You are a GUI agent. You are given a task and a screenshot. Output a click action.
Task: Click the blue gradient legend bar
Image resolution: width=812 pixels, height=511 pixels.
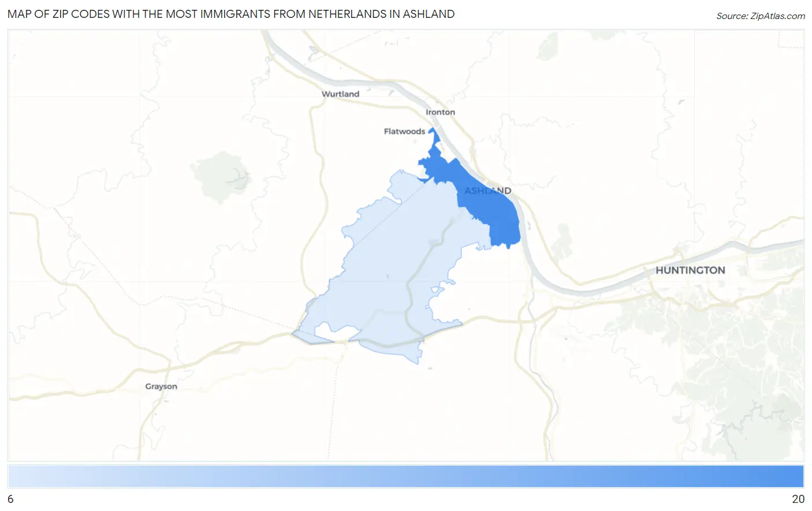tap(405, 476)
